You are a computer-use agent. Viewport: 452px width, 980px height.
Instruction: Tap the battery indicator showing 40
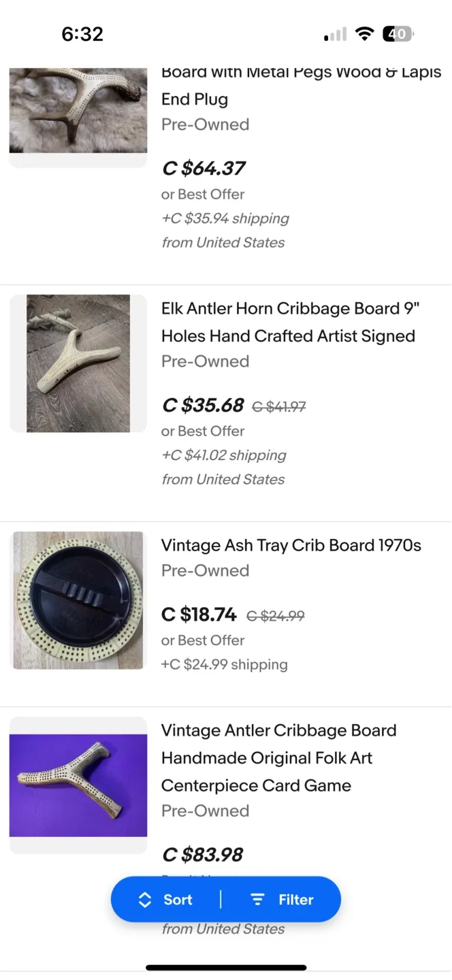[x=398, y=33]
